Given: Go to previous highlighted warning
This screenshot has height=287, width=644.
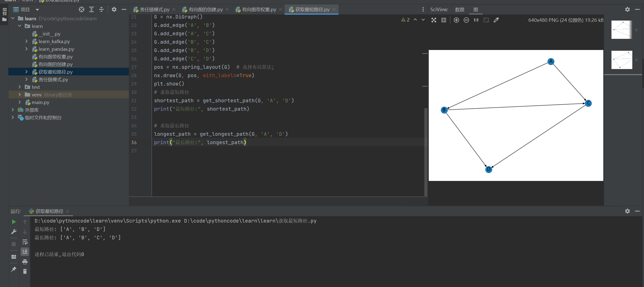Looking at the screenshot, I should [415, 20].
